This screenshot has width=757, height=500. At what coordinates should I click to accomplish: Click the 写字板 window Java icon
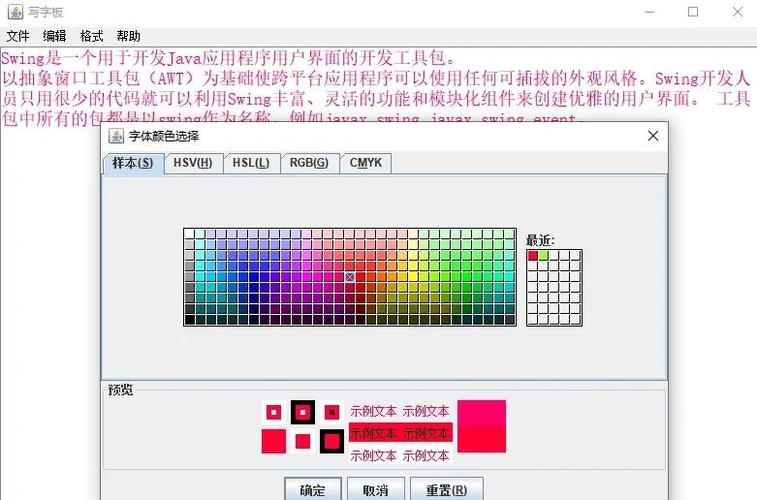(x=15, y=12)
